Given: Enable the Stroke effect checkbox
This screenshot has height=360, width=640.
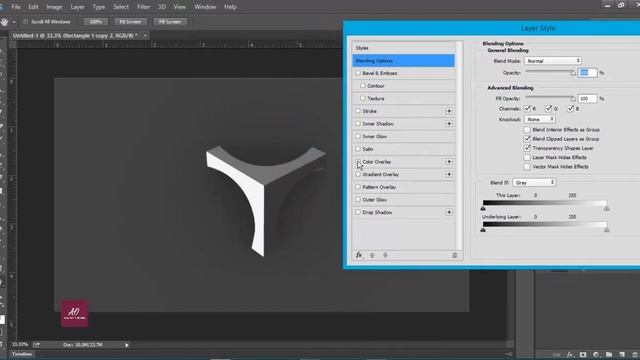Looking at the screenshot, I should pyautogui.click(x=358, y=111).
